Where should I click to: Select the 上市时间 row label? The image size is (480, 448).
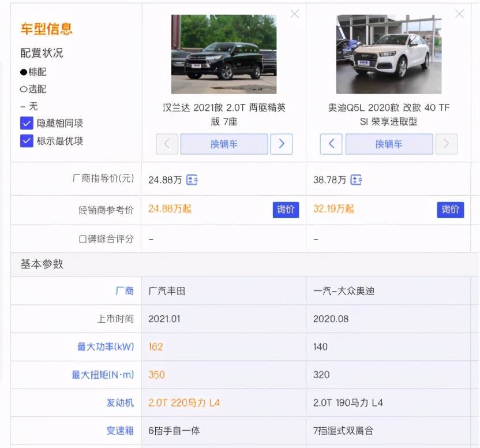pyautogui.click(x=115, y=319)
